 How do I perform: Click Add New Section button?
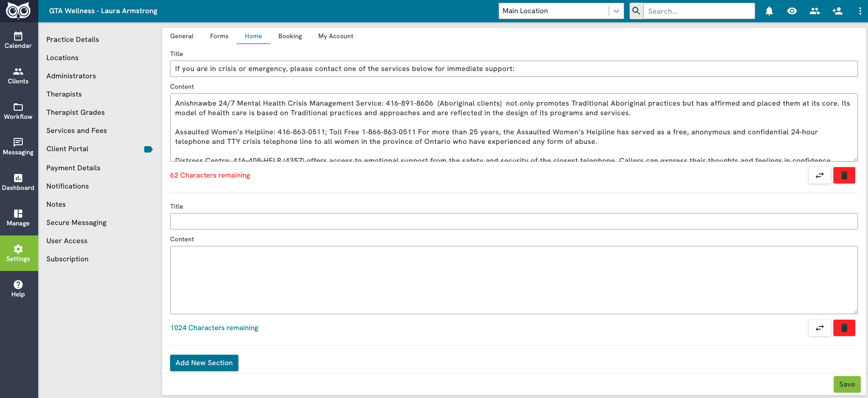(204, 363)
